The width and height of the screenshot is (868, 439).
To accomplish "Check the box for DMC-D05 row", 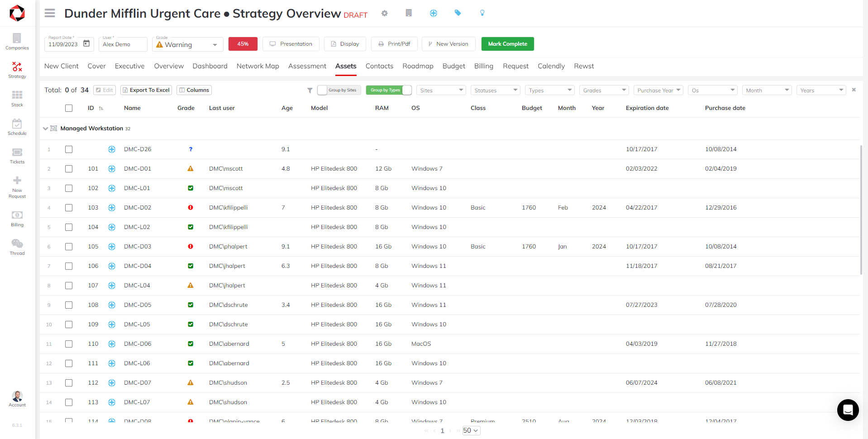I will tap(69, 305).
